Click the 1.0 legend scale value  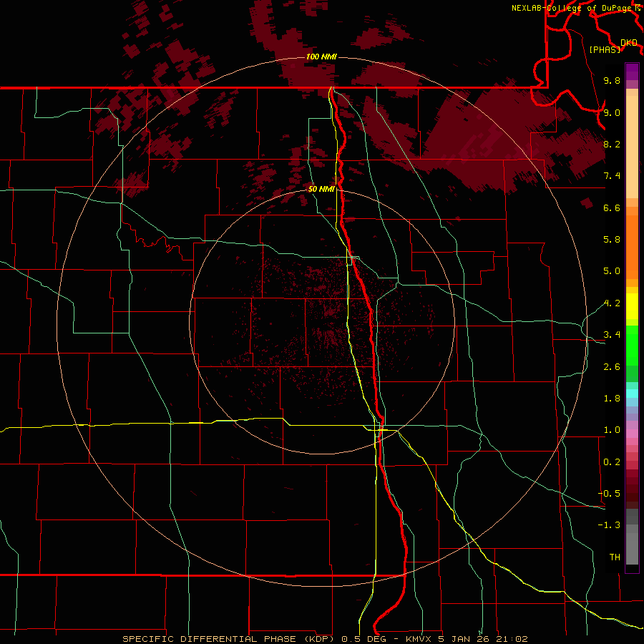point(612,430)
